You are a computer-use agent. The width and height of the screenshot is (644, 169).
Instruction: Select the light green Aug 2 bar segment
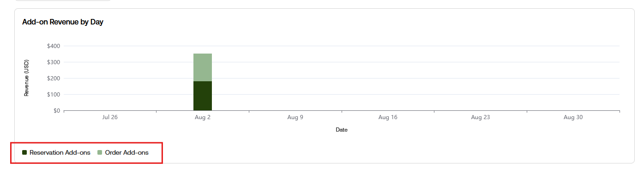(203, 67)
